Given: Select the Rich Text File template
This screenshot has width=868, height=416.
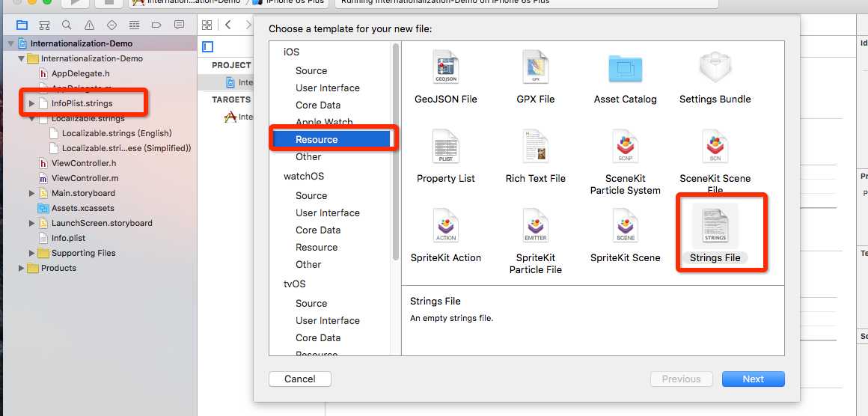Looking at the screenshot, I should click(535, 156).
